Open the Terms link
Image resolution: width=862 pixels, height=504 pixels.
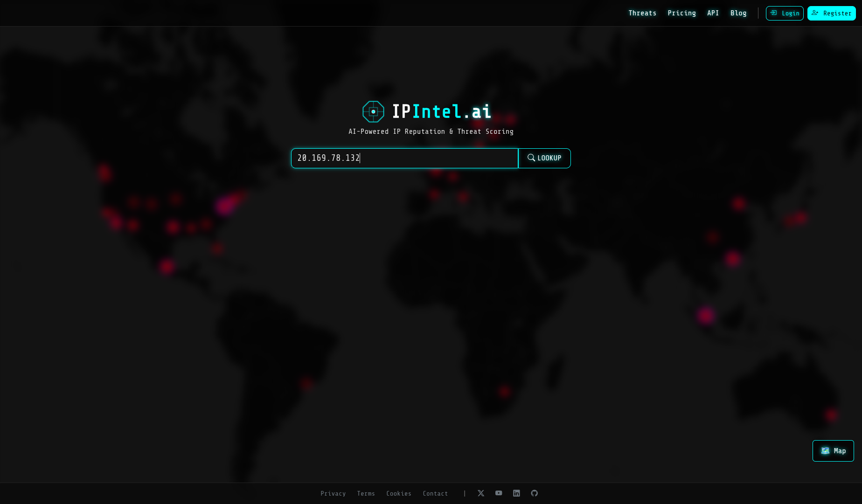pos(366,493)
